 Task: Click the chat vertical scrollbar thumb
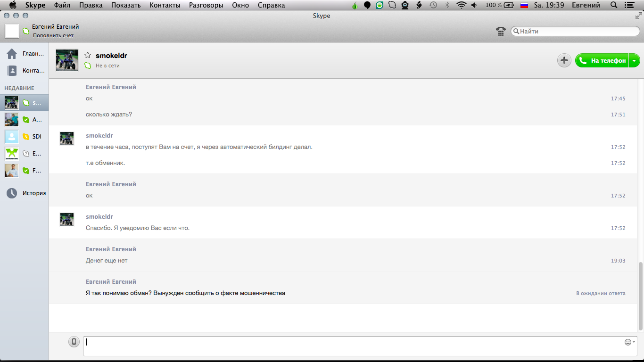pos(640,296)
